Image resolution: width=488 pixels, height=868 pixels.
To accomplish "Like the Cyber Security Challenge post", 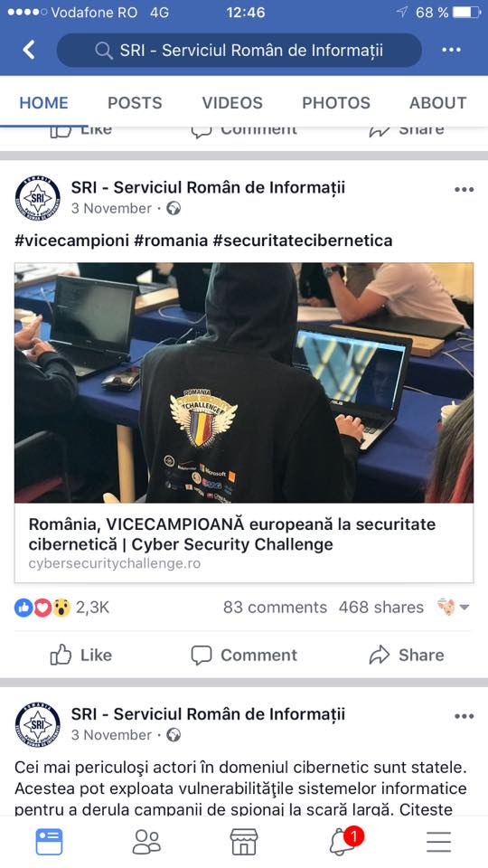I will 81,655.
